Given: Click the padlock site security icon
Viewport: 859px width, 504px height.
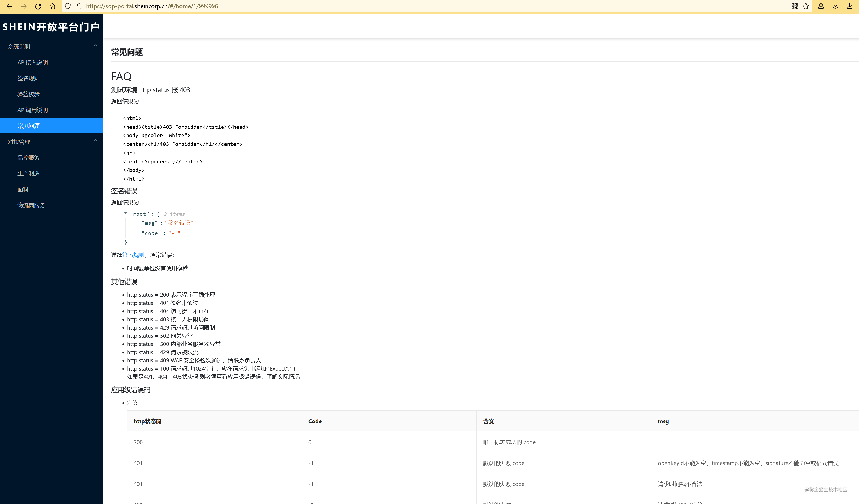Looking at the screenshot, I should [79, 6].
